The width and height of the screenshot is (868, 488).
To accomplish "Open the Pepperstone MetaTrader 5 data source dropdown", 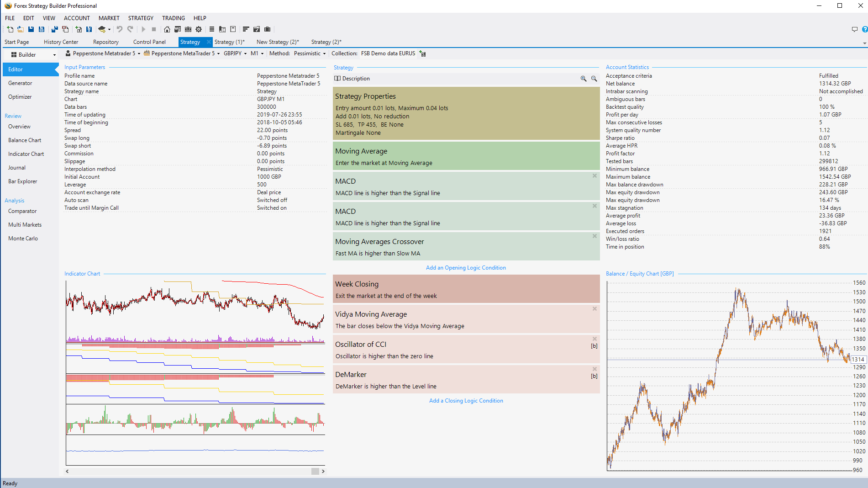I will tap(218, 53).
